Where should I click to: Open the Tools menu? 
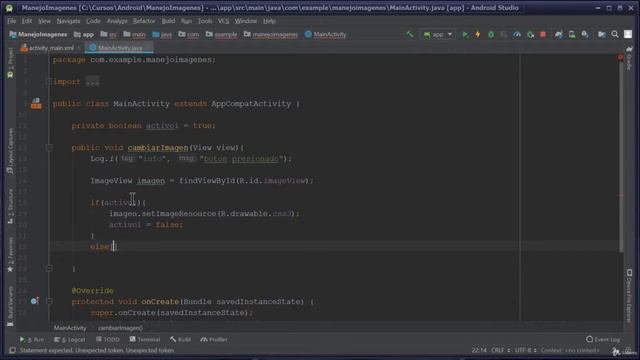[x=205, y=21]
